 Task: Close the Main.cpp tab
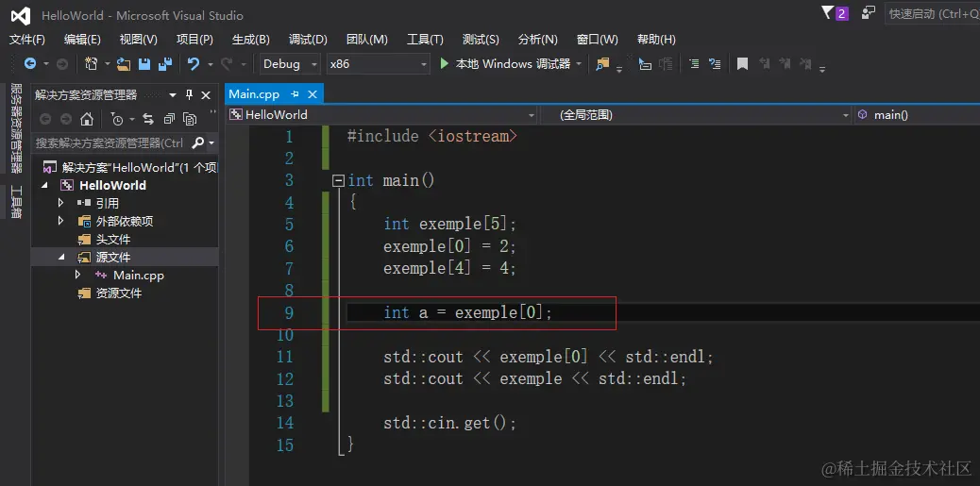coord(312,94)
